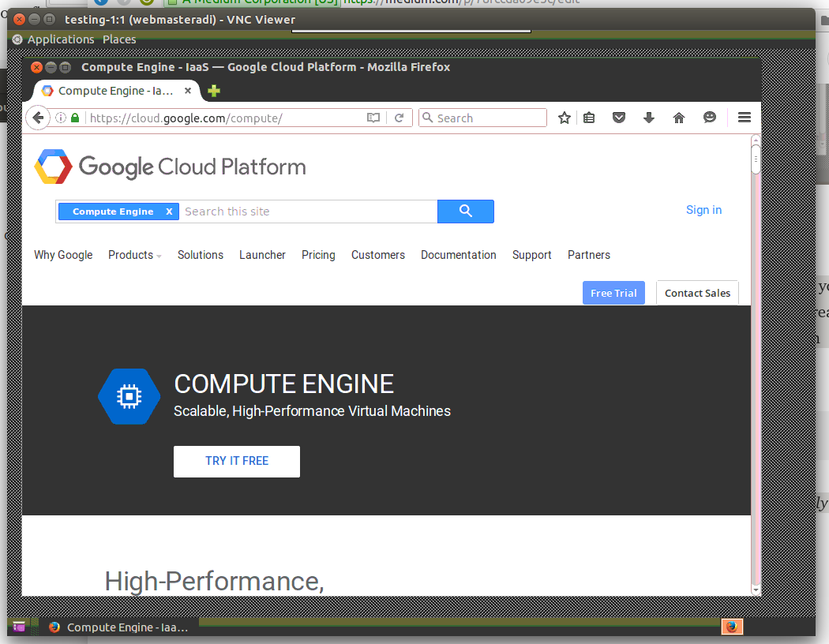
Task: Select the Compute Engine browser tab
Action: click(x=116, y=91)
